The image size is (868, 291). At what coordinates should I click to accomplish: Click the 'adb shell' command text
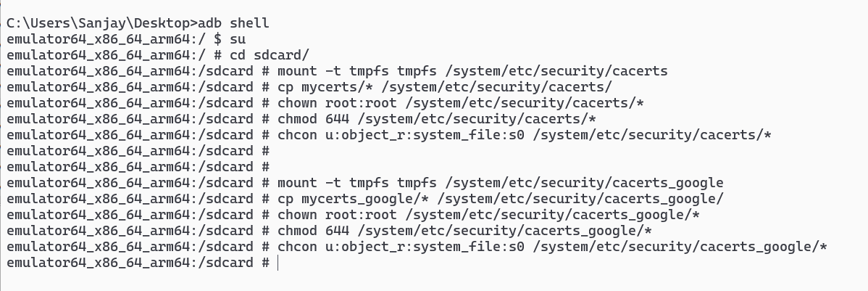pyautogui.click(x=233, y=23)
